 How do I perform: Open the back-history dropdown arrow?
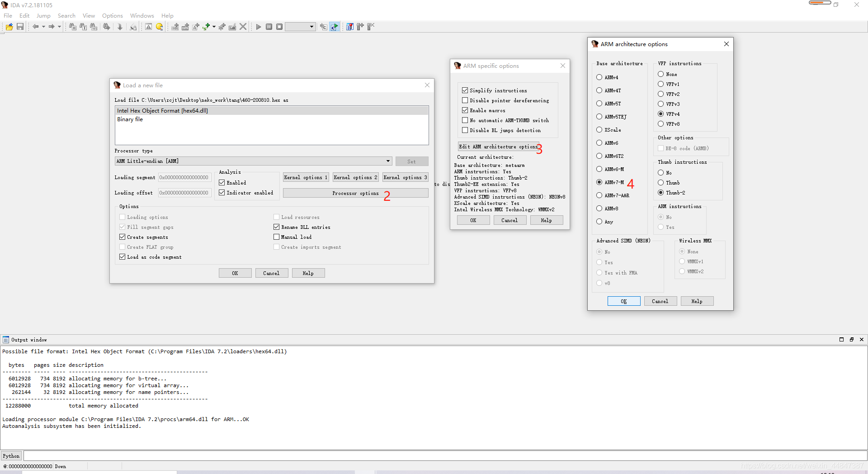43,27
